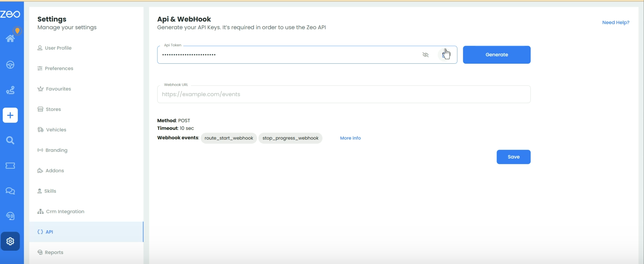This screenshot has width=644, height=264.
Task: Click the User Profile person icon
Action: pyautogui.click(x=40, y=48)
